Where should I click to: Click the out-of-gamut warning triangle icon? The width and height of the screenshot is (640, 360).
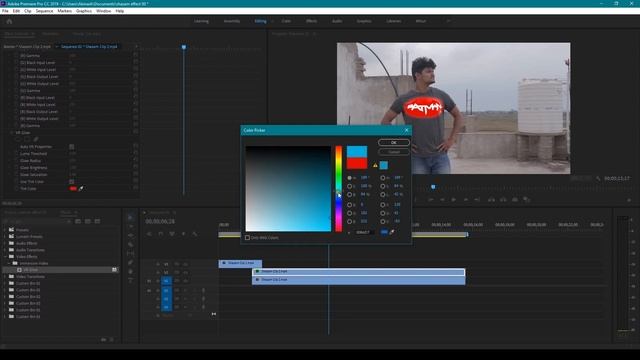click(375, 165)
